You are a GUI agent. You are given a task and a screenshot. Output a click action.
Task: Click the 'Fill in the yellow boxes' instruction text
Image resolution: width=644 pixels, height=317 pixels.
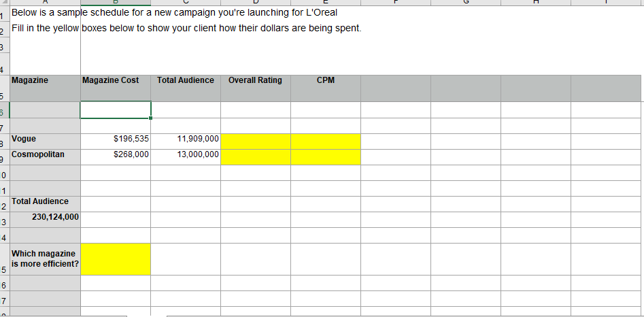(186, 29)
